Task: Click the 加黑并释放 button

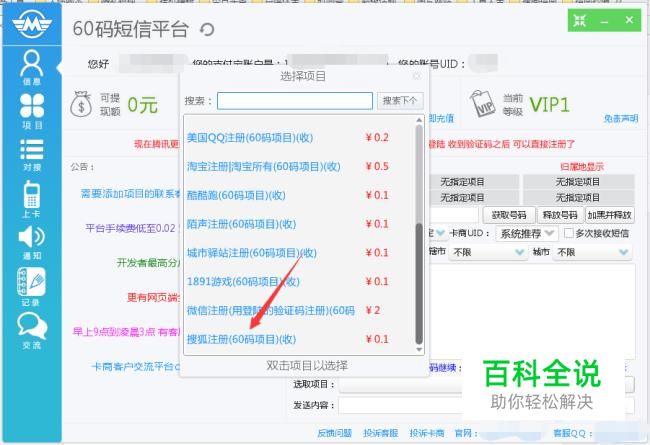Action: pyautogui.click(x=609, y=215)
